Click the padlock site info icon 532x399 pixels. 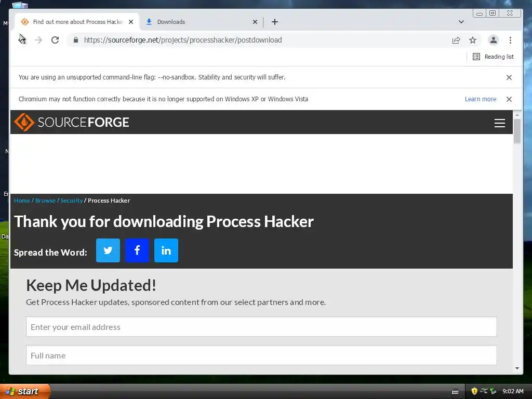point(76,40)
